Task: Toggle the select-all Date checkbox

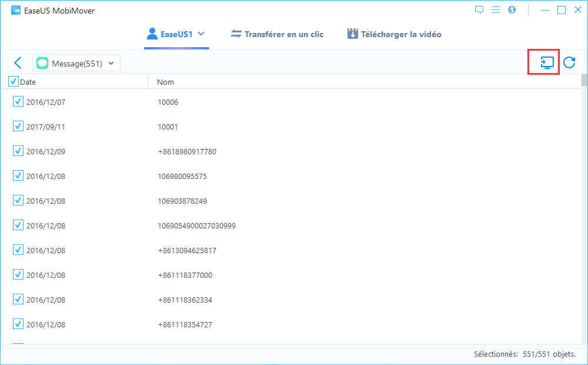Action: 14,82
